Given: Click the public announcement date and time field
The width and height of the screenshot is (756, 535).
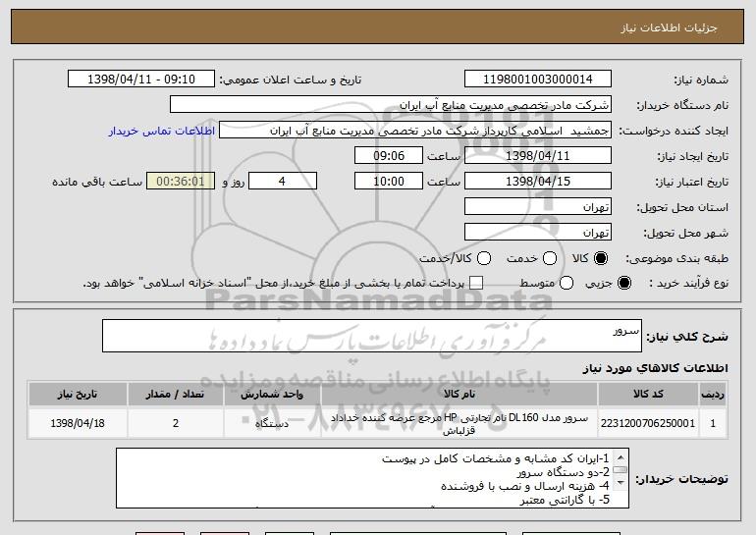Looking at the screenshot, I should point(141,80).
